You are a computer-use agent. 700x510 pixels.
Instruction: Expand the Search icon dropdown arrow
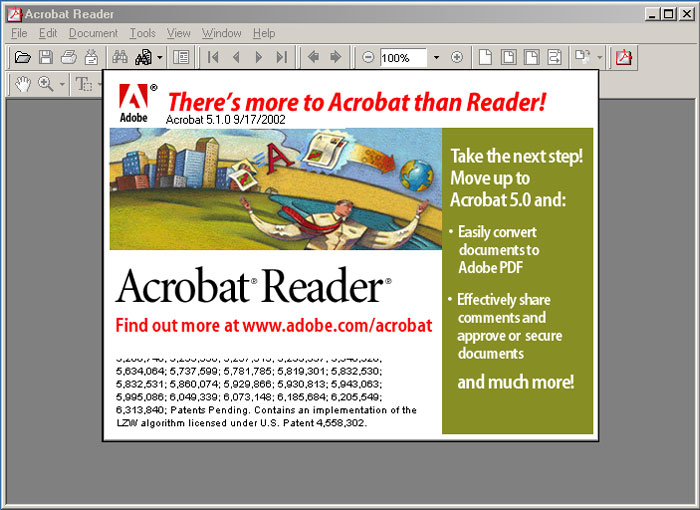159,57
